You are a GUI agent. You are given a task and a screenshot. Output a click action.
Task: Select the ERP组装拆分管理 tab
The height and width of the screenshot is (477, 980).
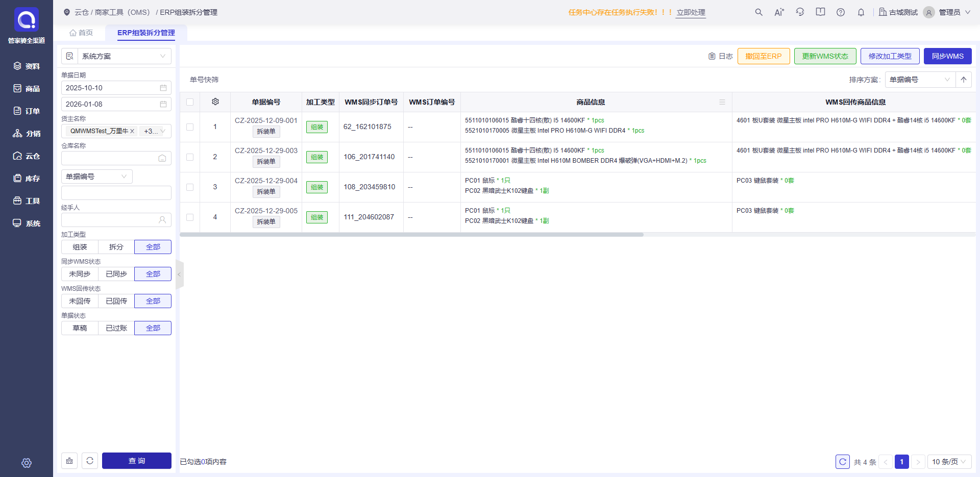(146, 33)
